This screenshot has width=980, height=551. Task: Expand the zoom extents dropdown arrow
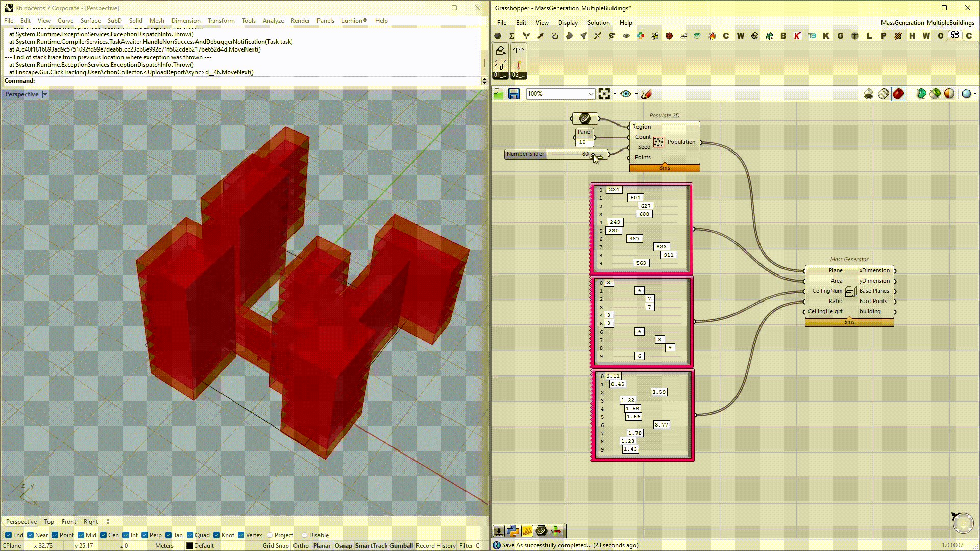pos(615,94)
